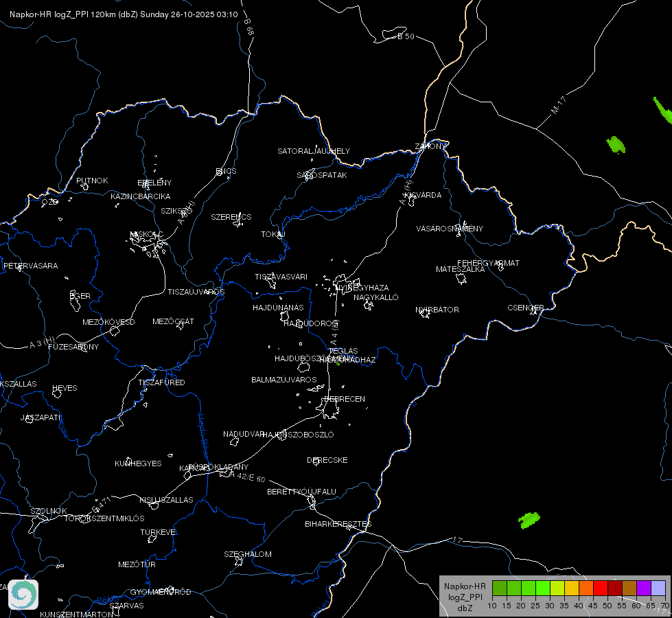Click the FEHÉRGYARMAT city label
The height and width of the screenshot is (618, 672).
pos(488,263)
